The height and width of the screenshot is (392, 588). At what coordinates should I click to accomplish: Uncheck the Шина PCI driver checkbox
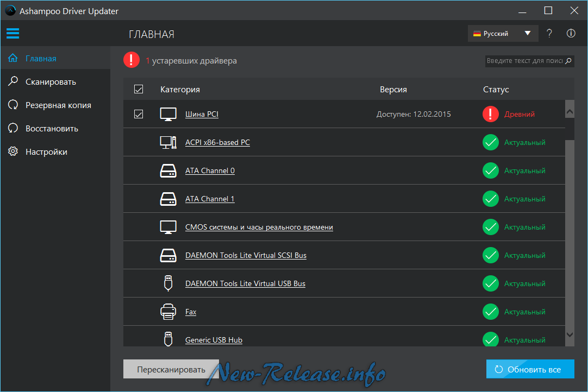tap(139, 114)
